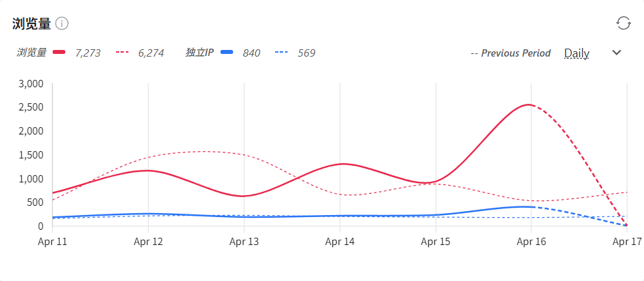Image resolution: width=644 pixels, height=281 pixels.
Task: Click the 7,273 page views value
Action: (x=88, y=53)
